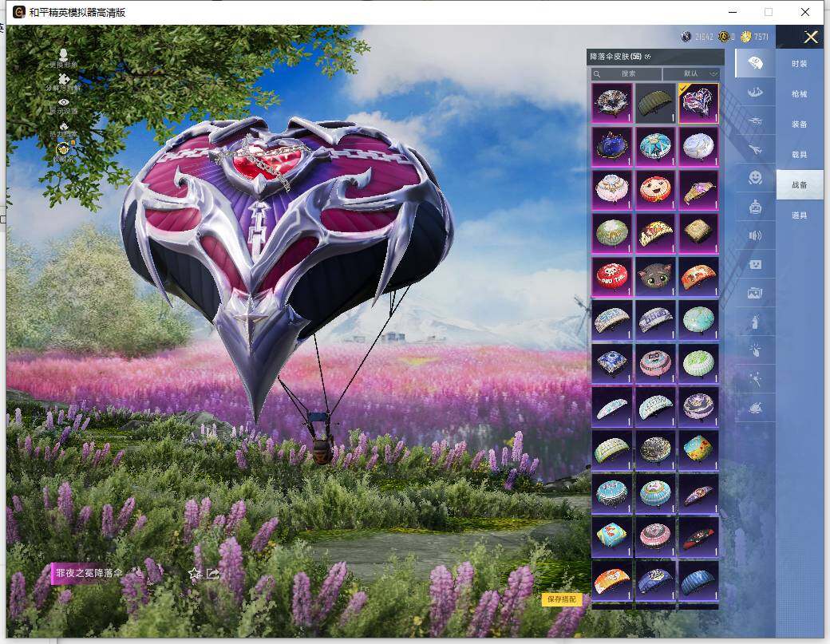Select the sparkle wand category icon
This screenshot has width=830, height=644.
point(755,379)
